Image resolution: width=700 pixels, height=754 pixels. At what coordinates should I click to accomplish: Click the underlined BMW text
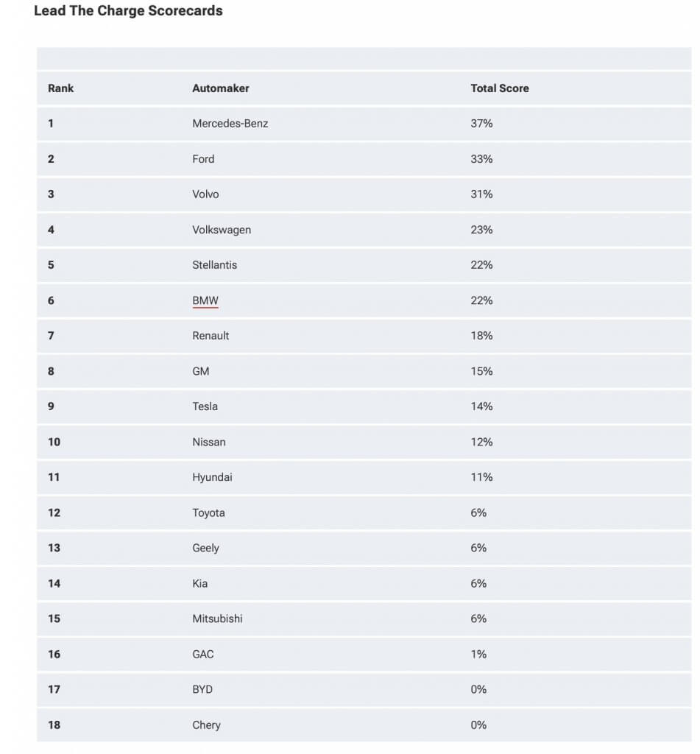[205, 300]
